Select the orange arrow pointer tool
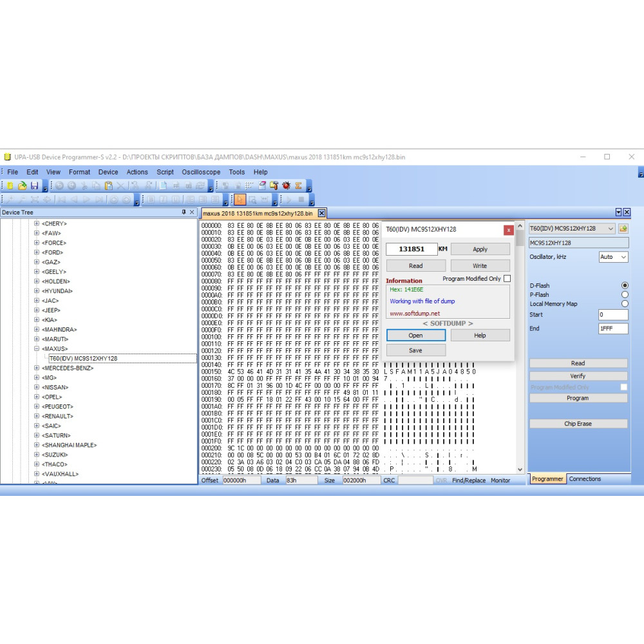644x644 pixels. tap(240, 200)
